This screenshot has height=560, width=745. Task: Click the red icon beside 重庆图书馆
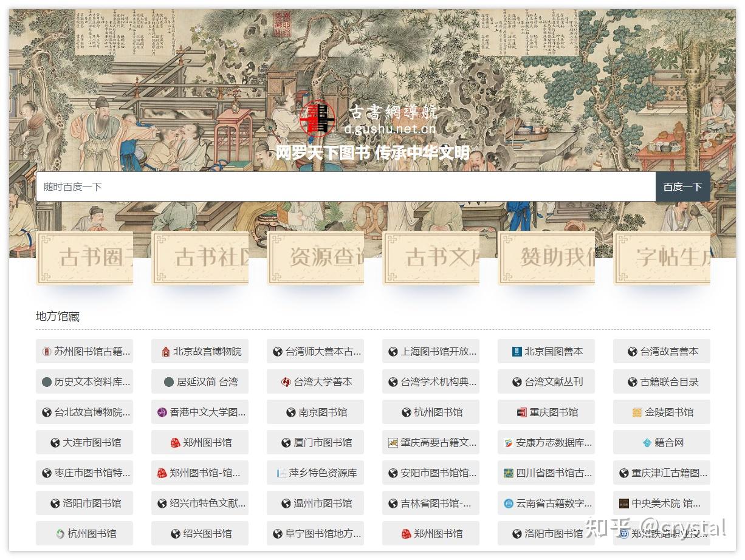coord(522,412)
